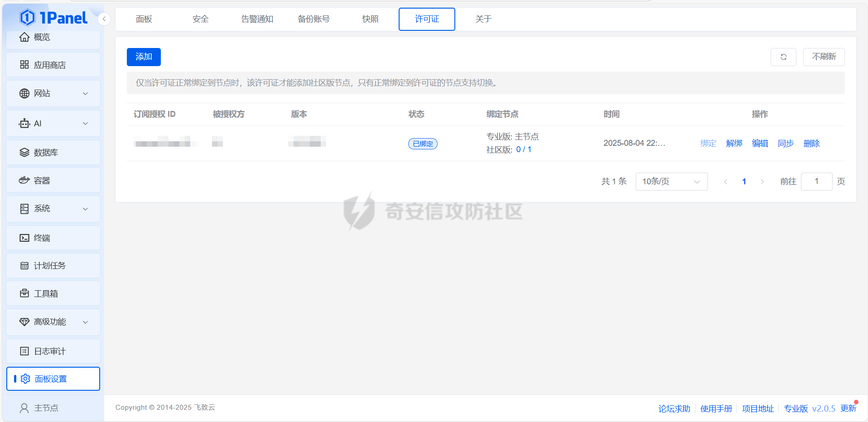Click the 订阅授权 ID column header
The height and width of the screenshot is (422, 868).
tap(154, 114)
